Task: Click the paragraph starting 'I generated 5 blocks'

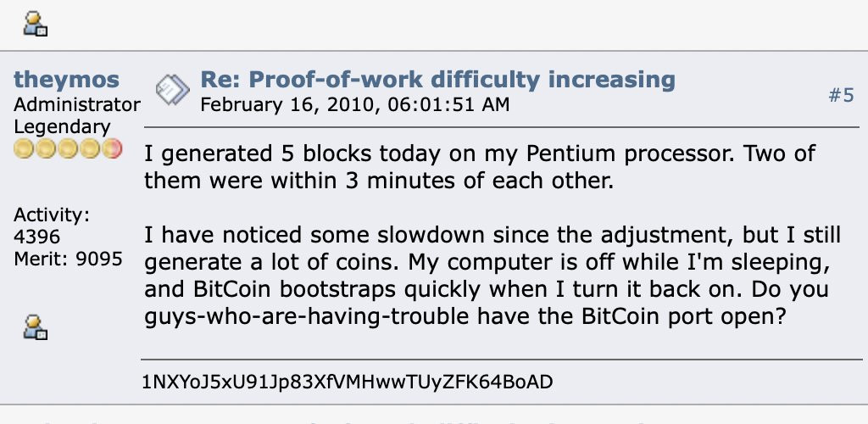Action: (480, 166)
